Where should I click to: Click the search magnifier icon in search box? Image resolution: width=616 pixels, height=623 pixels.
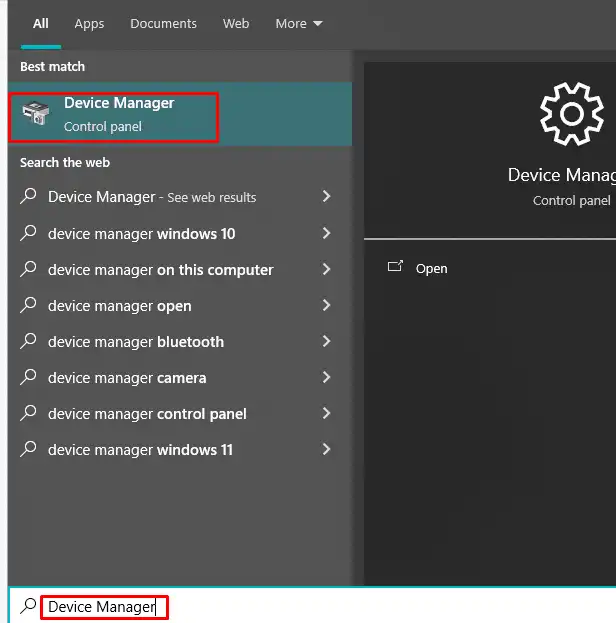point(28,606)
